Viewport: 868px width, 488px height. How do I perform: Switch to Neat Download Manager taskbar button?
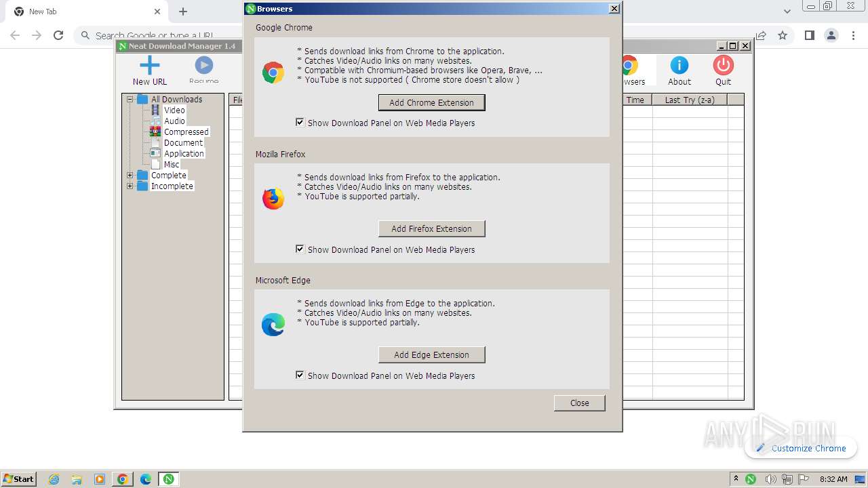tap(168, 479)
